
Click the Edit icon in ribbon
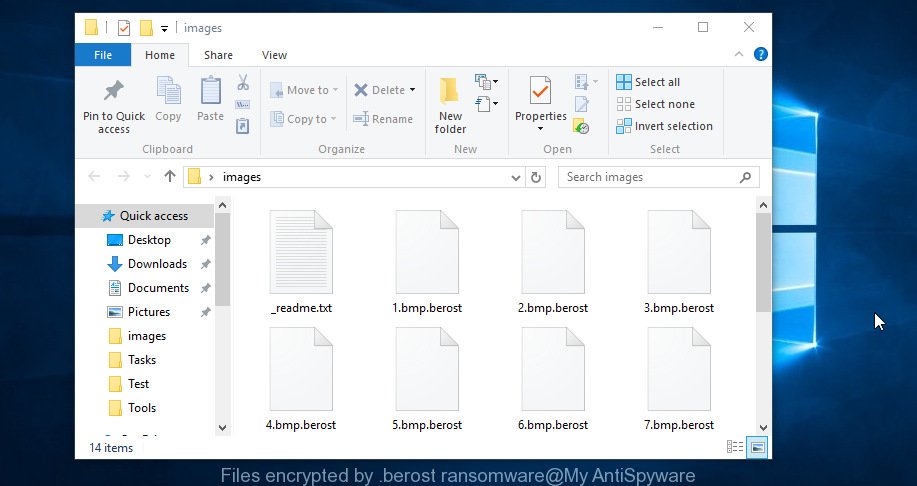[x=581, y=104]
